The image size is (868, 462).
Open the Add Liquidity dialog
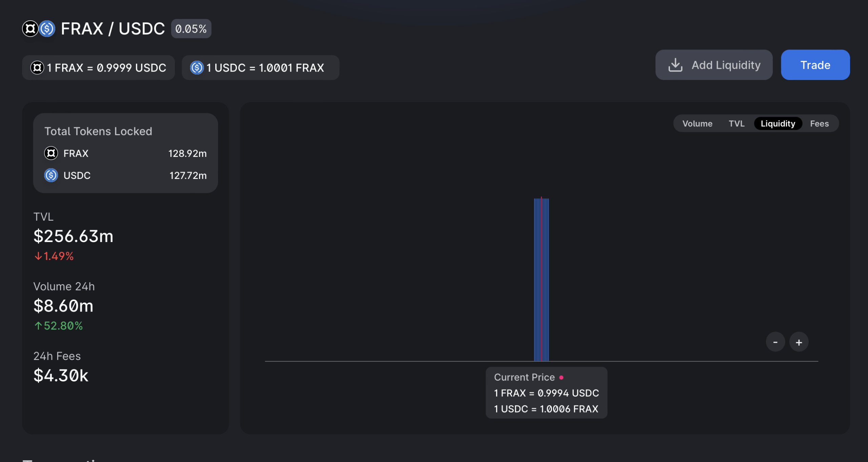click(x=714, y=65)
